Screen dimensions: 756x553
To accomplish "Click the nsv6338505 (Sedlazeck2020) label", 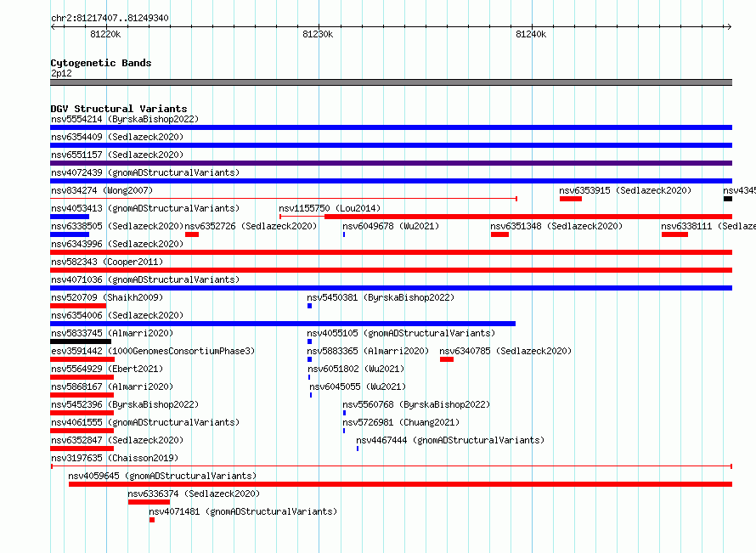I will (117, 226).
